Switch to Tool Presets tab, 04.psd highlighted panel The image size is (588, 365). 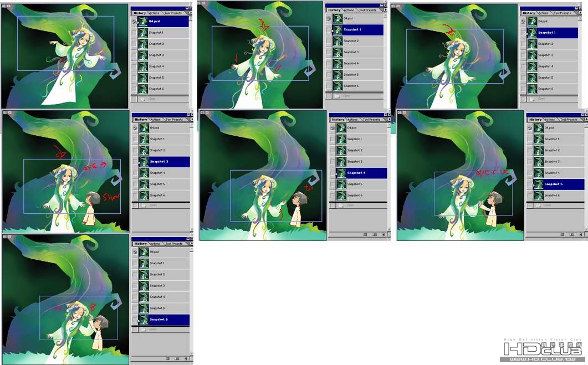(x=172, y=13)
